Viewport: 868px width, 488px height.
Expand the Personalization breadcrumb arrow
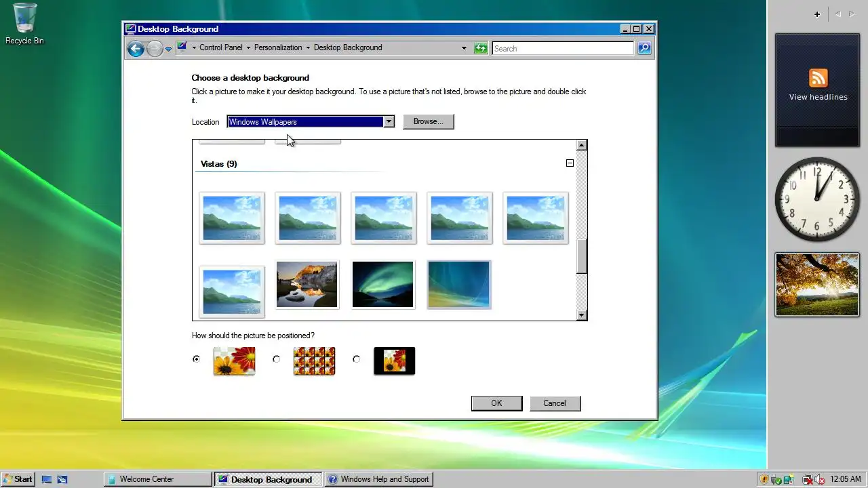pos(308,47)
